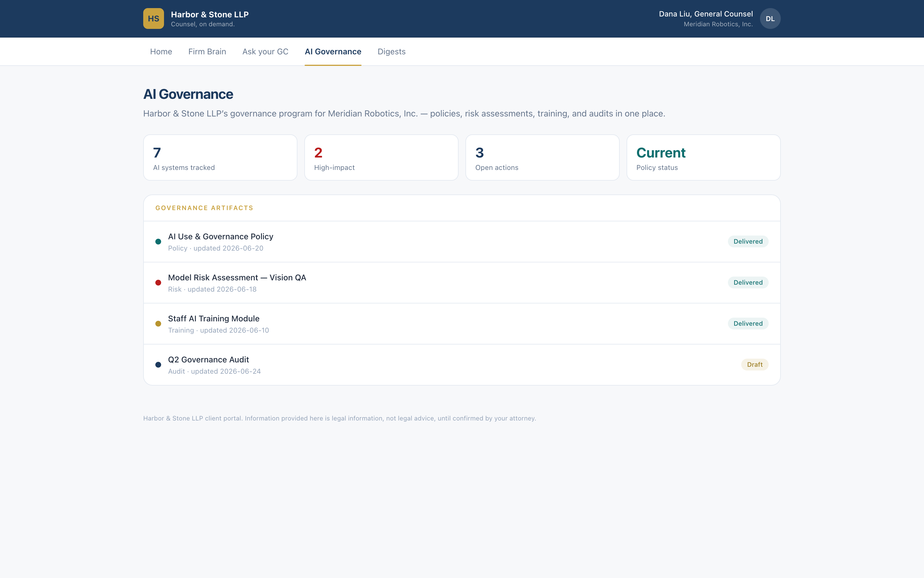Select the 3 Open actions card
This screenshot has width=924, height=578.
[543, 158]
